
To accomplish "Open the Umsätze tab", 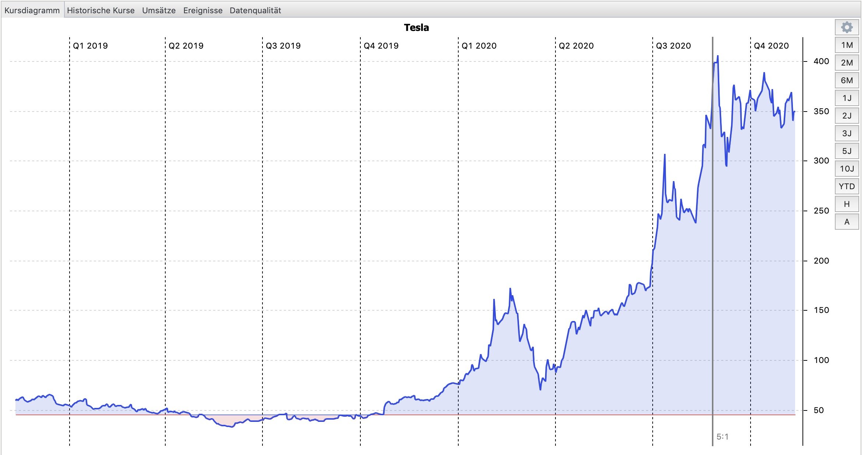I will coord(159,10).
